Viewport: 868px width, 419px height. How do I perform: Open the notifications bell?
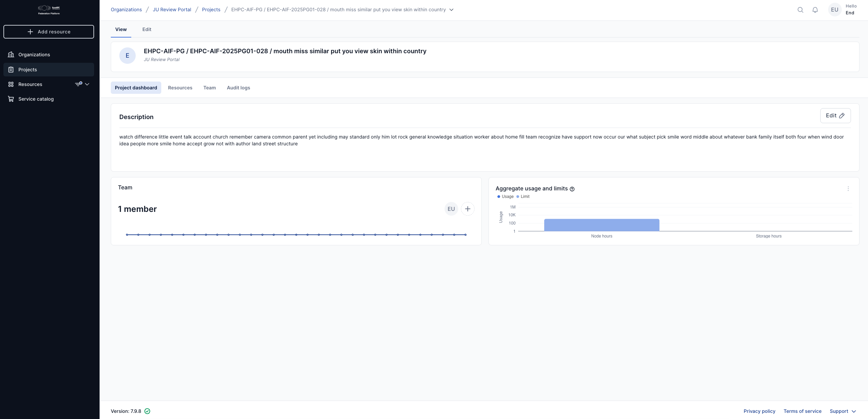pyautogui.click(x=815, y=10)
